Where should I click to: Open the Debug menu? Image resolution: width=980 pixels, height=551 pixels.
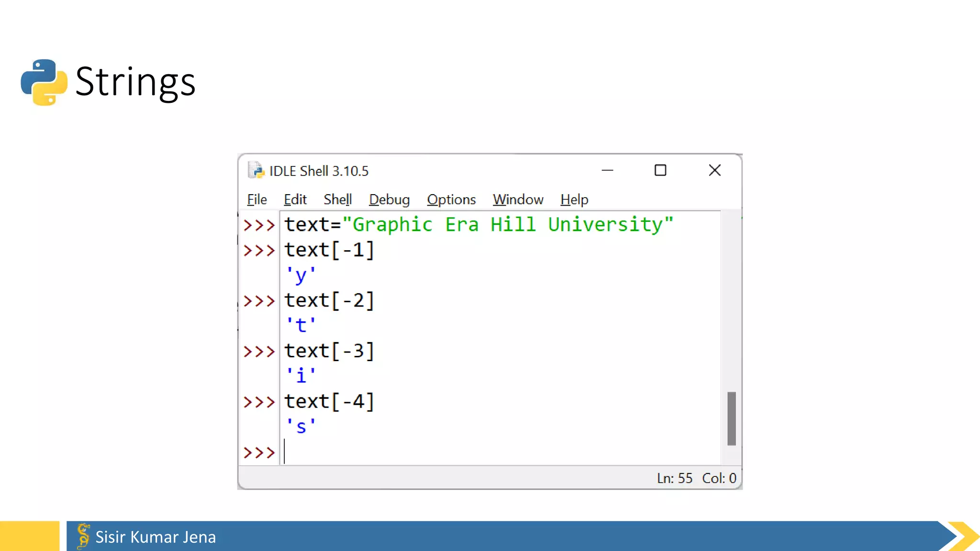point(389,199)
